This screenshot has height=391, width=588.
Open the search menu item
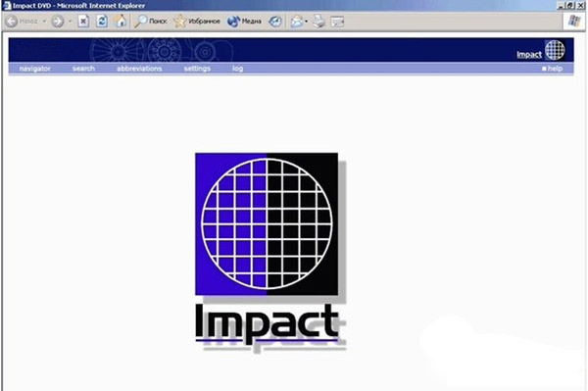[x=83, y=69]
